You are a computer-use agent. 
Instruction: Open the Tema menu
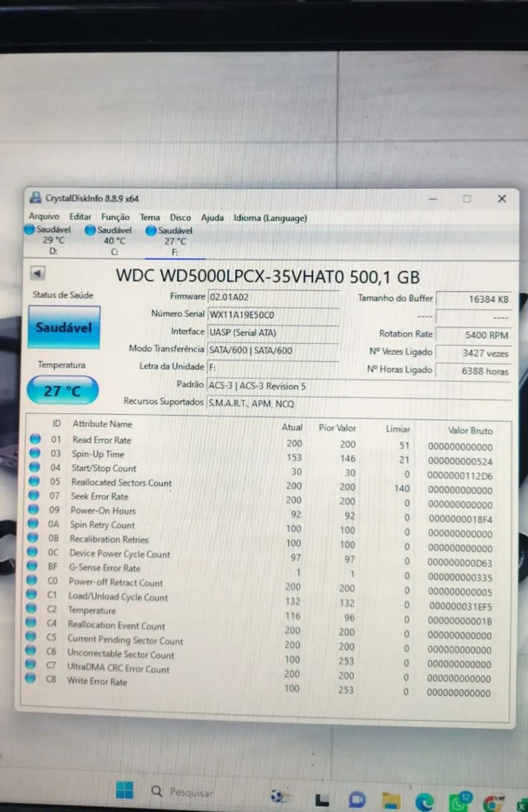150,218
